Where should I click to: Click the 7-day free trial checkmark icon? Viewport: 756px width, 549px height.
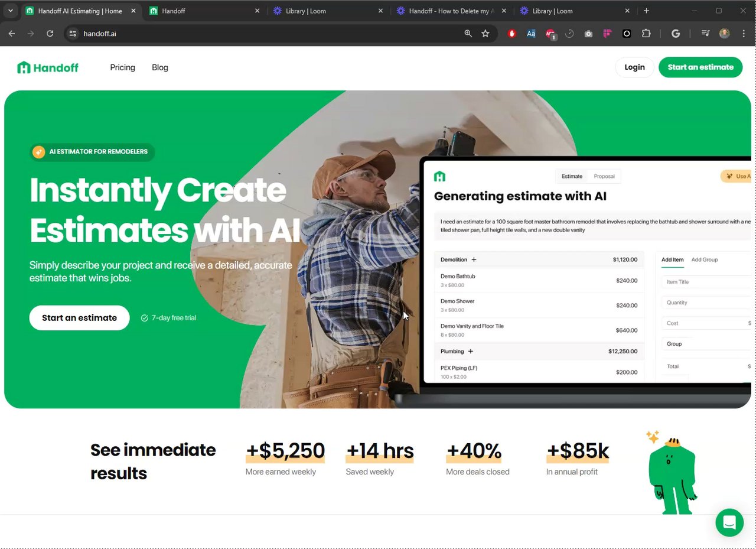click(x=144, y=318)
